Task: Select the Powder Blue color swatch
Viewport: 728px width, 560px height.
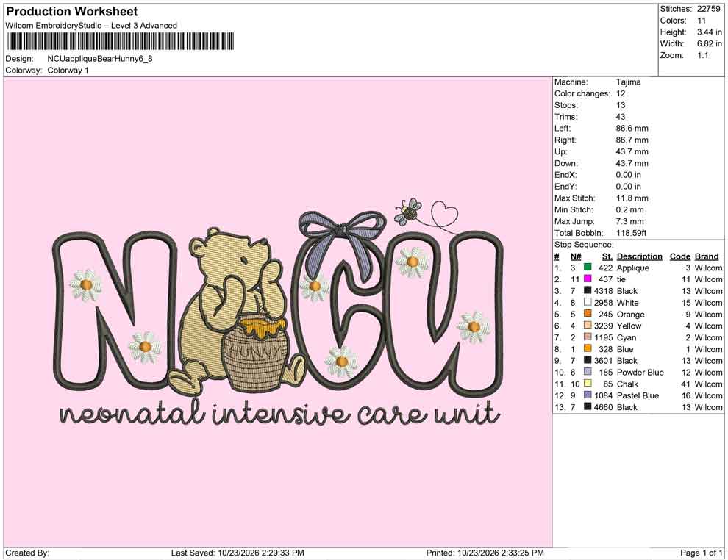Action: 588,372
